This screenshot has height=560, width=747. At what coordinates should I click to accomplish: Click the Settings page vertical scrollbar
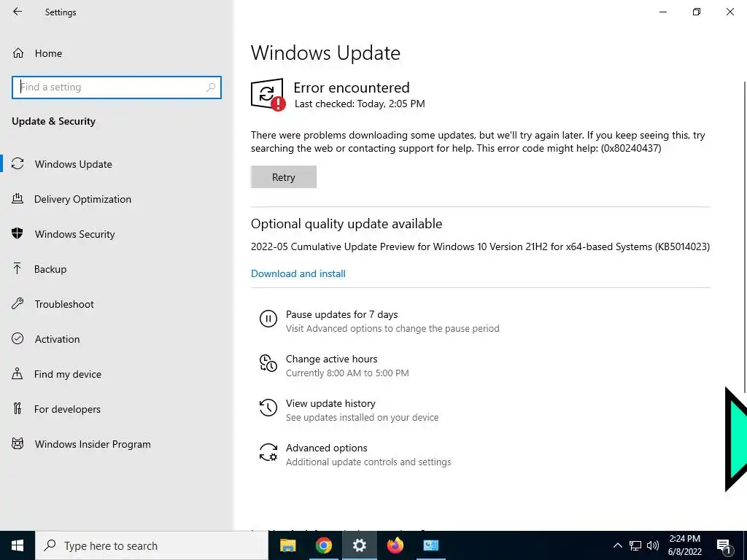click(x=744, y=238)
